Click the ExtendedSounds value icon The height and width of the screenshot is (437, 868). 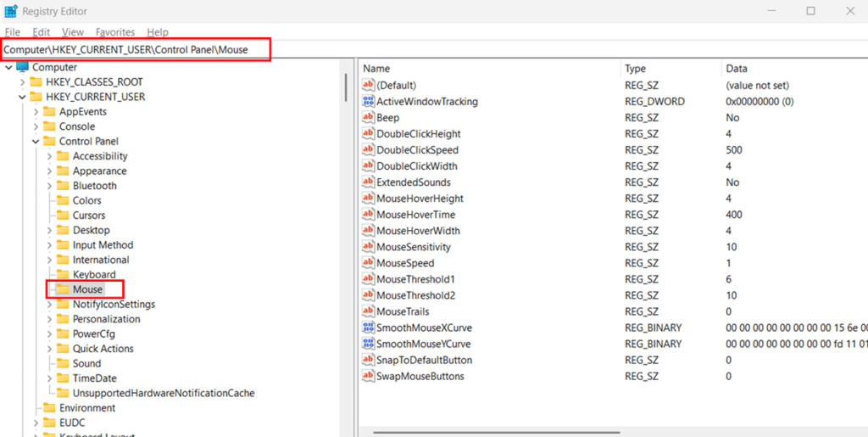coord(368,182)
